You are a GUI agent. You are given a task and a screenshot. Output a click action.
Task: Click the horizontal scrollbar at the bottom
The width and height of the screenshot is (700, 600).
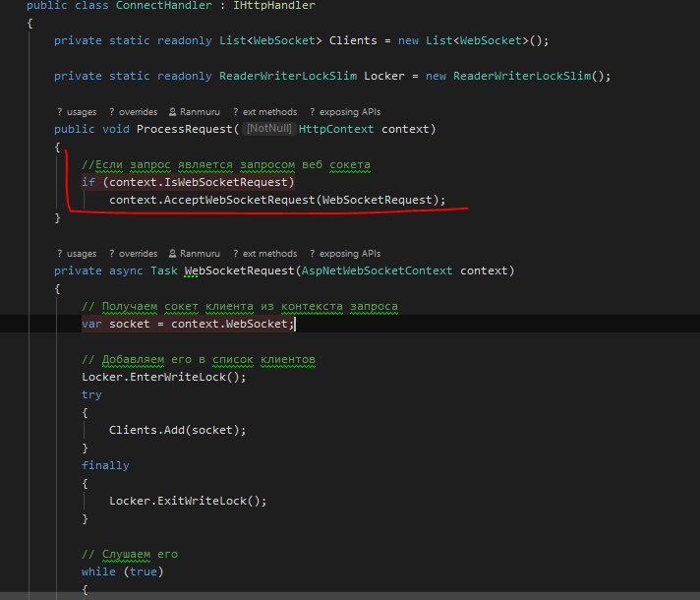pyautogui.click(x=350, y=596)
